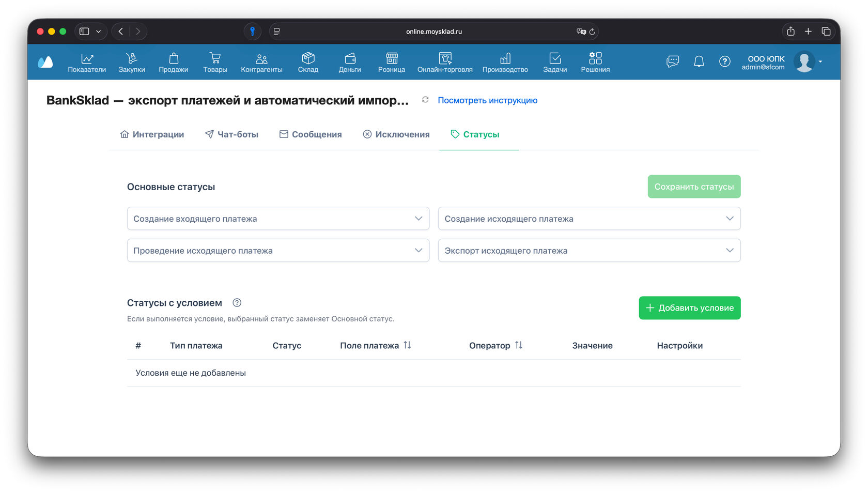The image size is (868, 493).
Task: Open the user account menu arrow
Action: (x=820, y=61)
